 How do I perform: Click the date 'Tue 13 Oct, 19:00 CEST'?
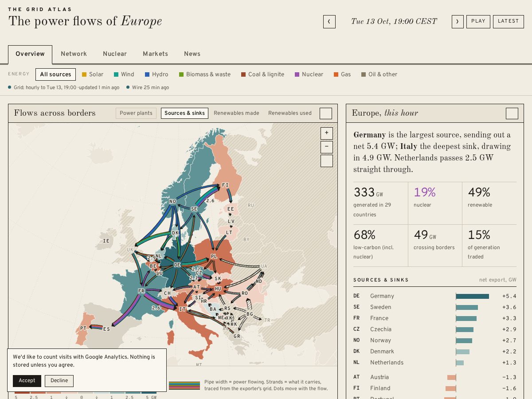pos(394,22)
